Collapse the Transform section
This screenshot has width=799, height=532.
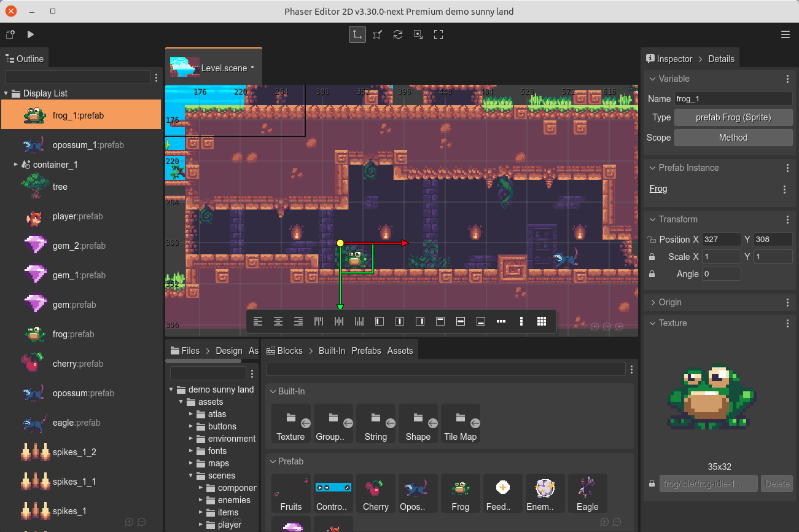653,219
